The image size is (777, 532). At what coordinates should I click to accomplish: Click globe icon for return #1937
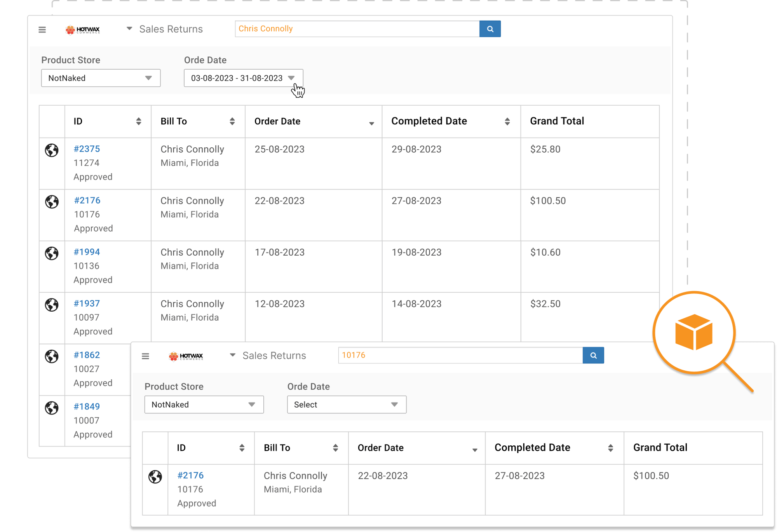point(52,305)
